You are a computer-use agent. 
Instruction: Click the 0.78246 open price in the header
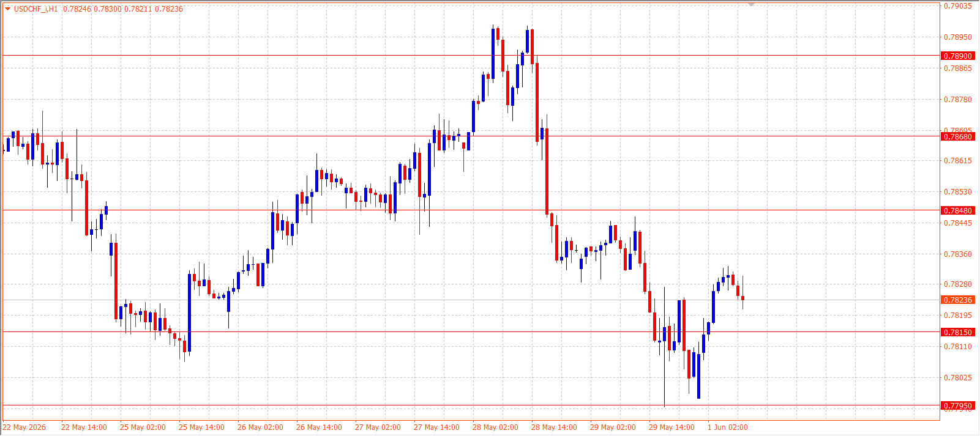pyautogui.click(x=77, y=9)
